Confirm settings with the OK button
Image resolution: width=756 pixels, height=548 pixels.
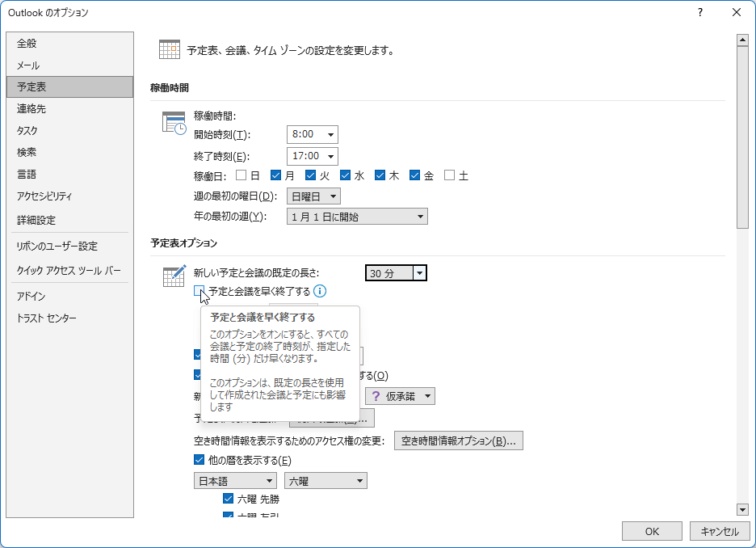[x=652, y=531]
